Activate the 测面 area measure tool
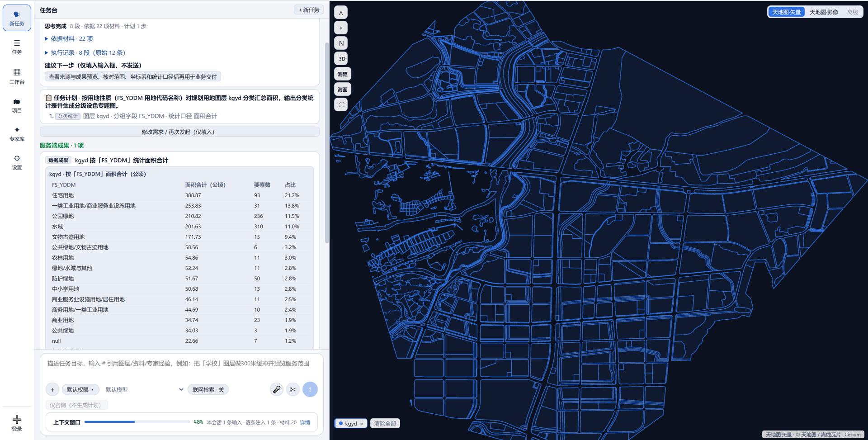Viewport: 868px width, 440px height. point(342,90)
